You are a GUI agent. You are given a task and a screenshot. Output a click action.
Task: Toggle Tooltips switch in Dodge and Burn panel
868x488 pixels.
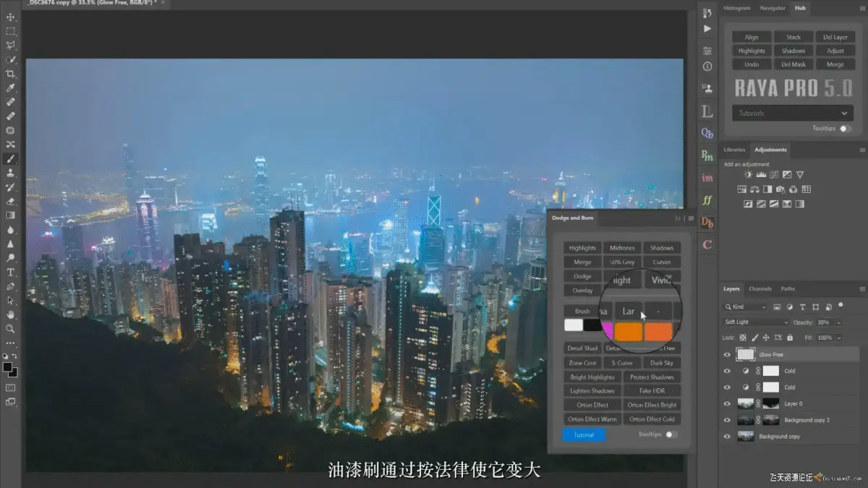[x=671, y=435]
